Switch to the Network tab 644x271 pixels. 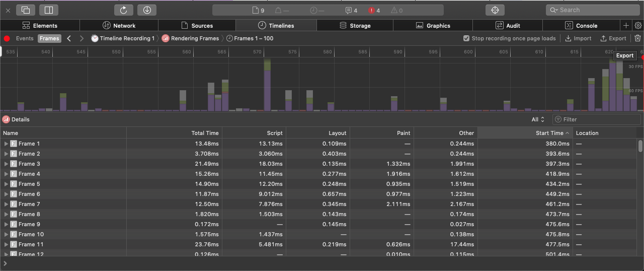(x=119, y=25)
